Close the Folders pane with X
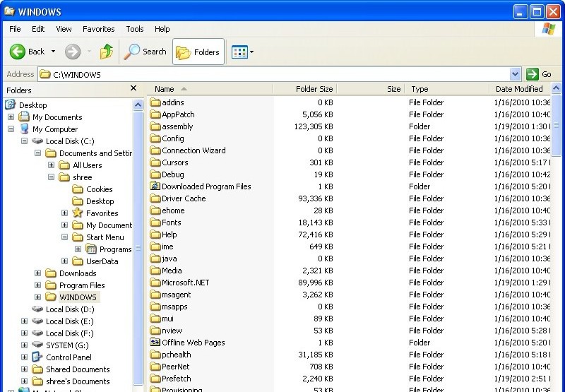Image resolution: width=565 pixels, height=392 pixels. (x=133, y=88)
